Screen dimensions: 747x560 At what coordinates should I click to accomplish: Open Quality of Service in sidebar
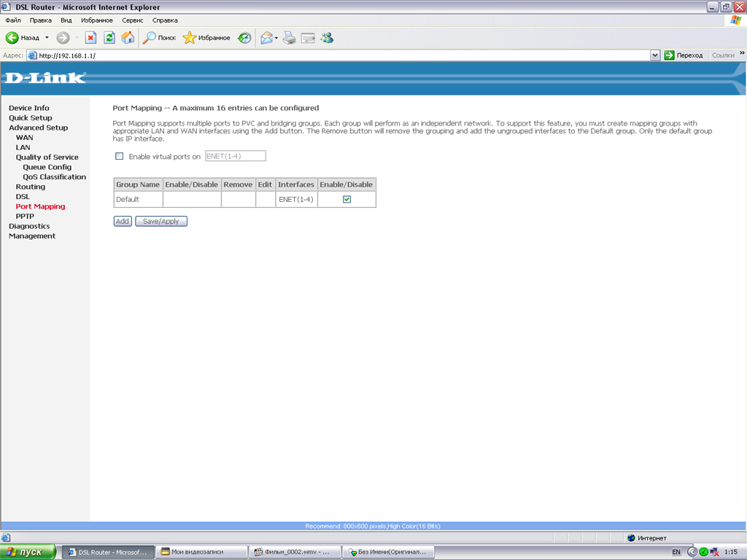[47, 157]
